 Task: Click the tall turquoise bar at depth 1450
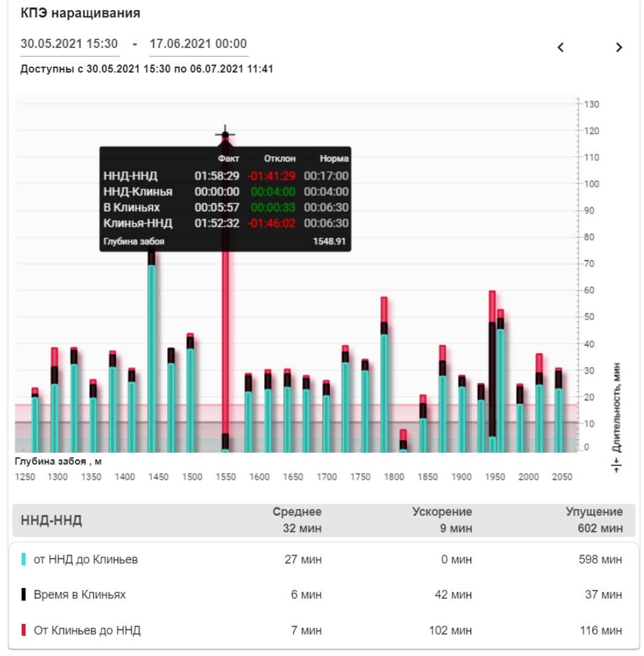pos(152,358)
